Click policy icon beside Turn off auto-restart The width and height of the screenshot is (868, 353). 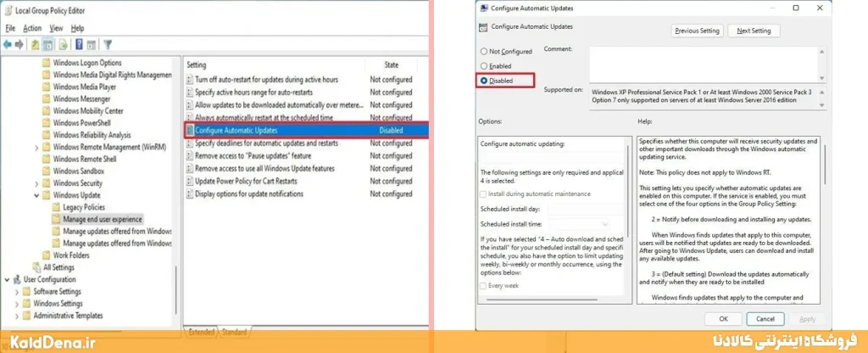tap(190, 79)
